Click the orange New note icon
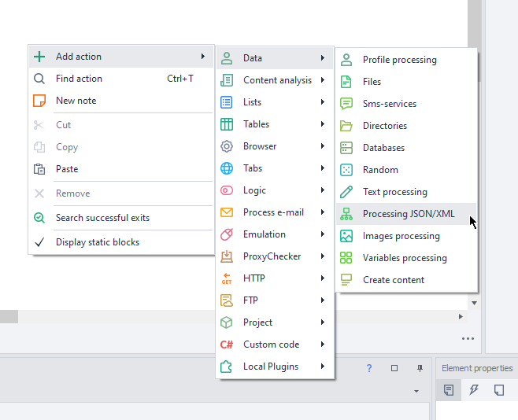 tap(39, 101)
